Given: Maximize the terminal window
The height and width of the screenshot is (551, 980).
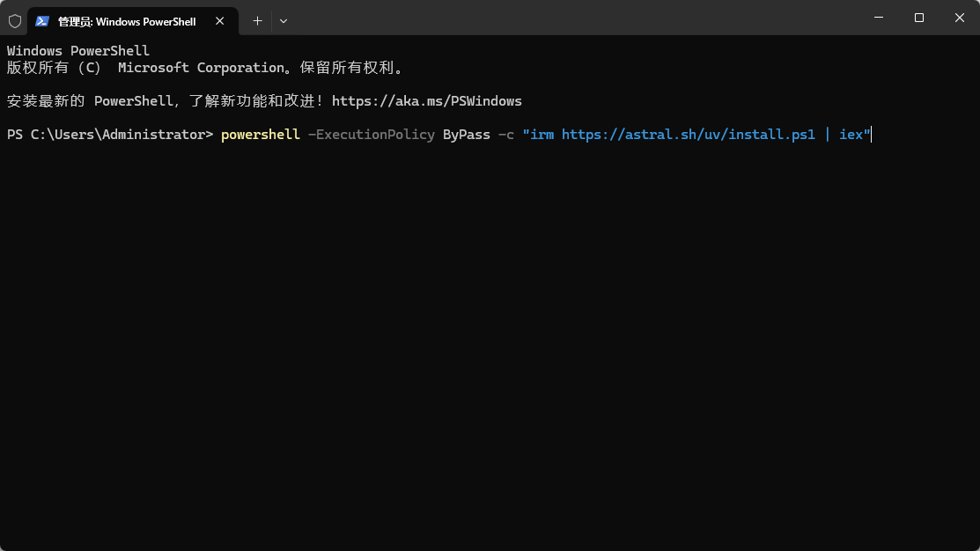Looking at the screenshot, I should pyautogui.click(x=918, y=18).
